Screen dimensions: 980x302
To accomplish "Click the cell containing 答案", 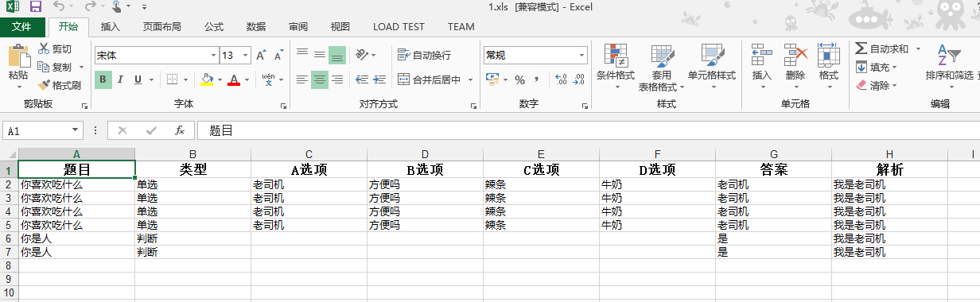I will coord(773,169).
